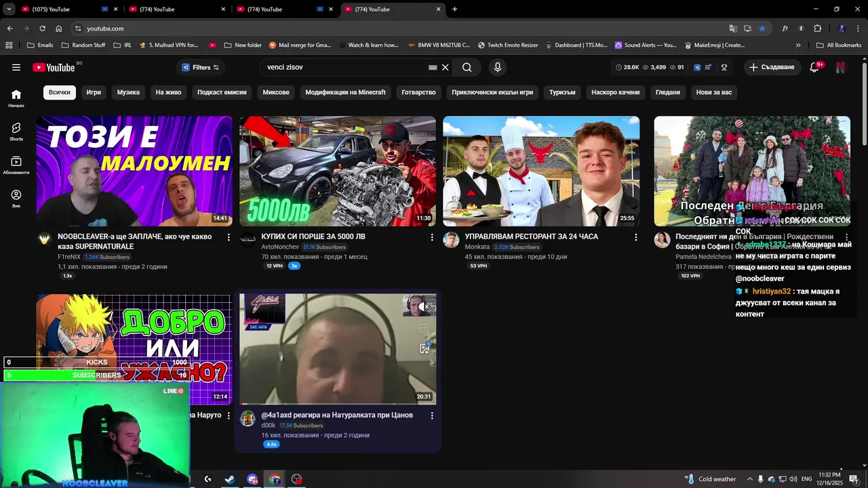Click the YouTube logo
This screenshot has width=868, height=488.
(54, 67)
